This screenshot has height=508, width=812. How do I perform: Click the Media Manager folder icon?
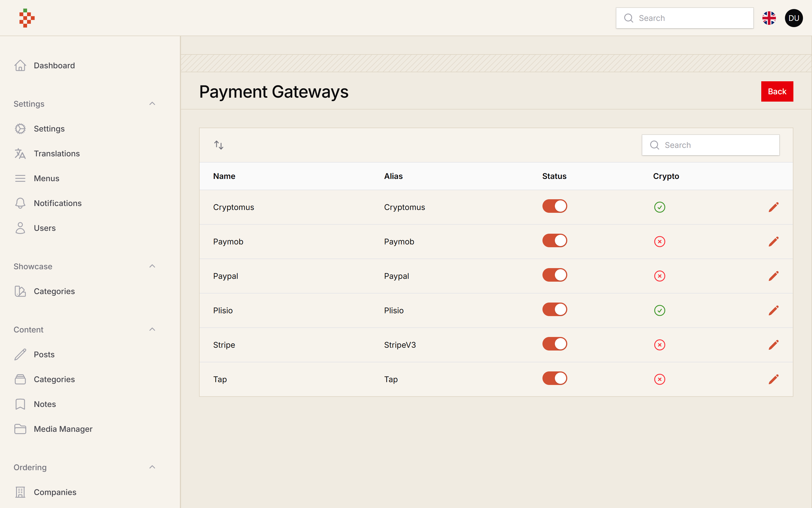click(20, 429)
